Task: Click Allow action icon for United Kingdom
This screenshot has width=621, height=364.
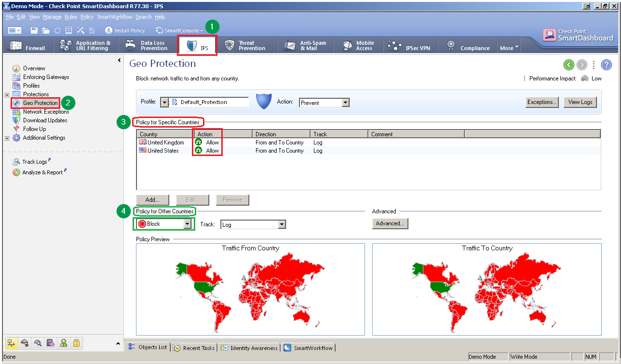Action: (198, 143)
